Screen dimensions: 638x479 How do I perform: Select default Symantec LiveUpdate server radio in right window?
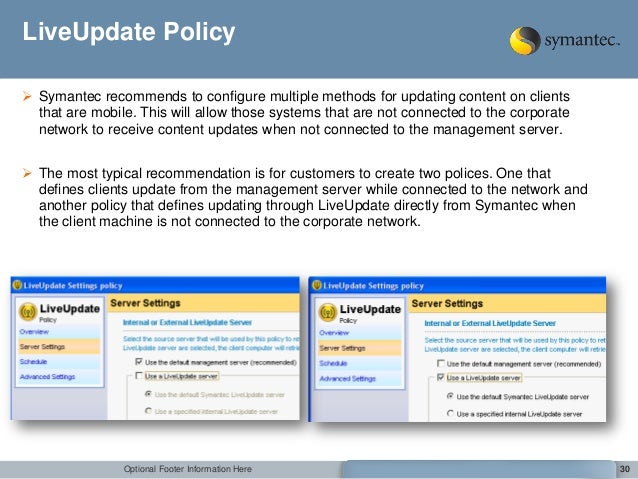point(450,396)
